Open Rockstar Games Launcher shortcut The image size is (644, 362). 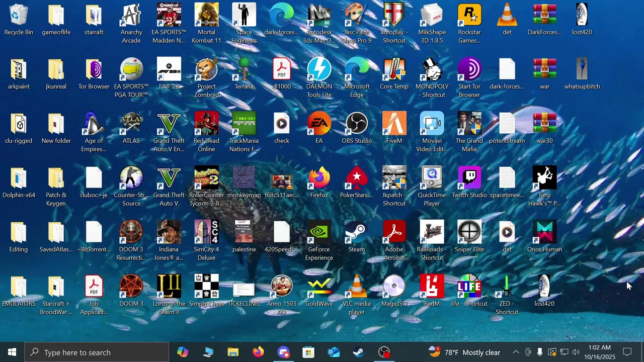tap(469, 23)
